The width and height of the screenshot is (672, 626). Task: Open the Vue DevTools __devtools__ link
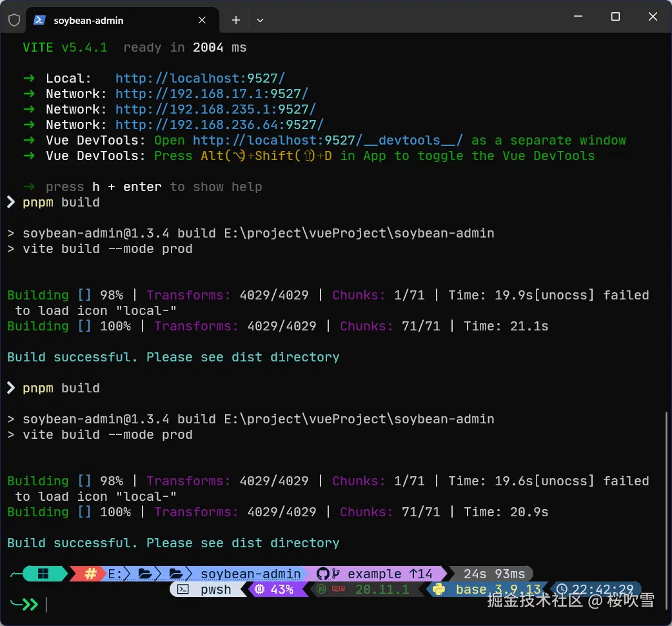point(328,141)
